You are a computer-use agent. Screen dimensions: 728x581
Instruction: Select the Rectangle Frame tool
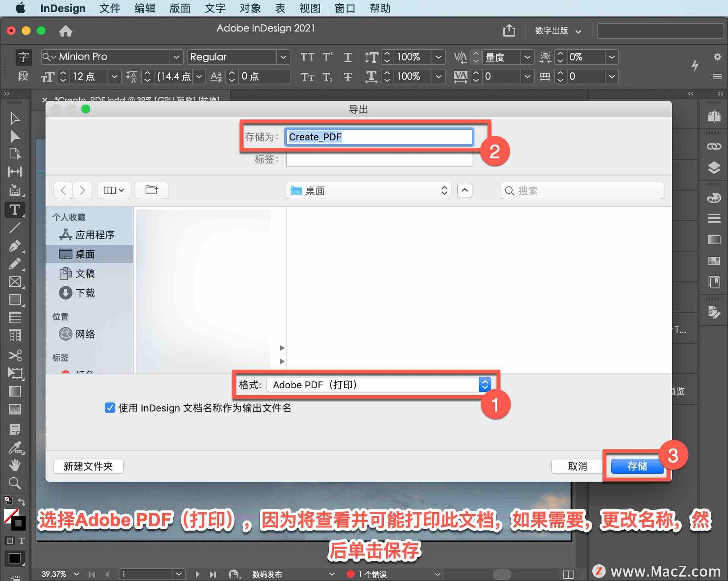(15, 282)
